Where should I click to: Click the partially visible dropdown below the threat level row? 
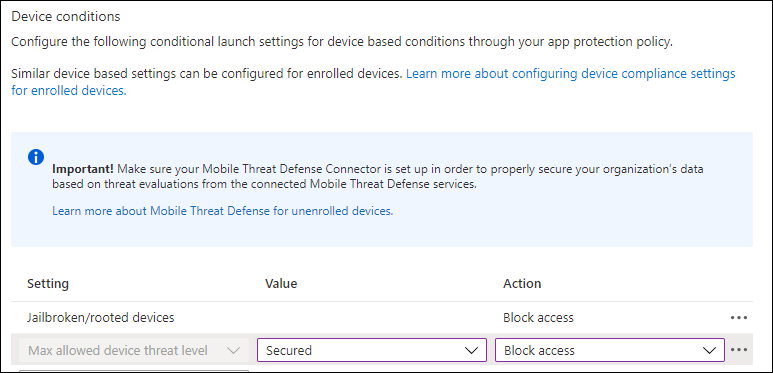pos(134,371)
